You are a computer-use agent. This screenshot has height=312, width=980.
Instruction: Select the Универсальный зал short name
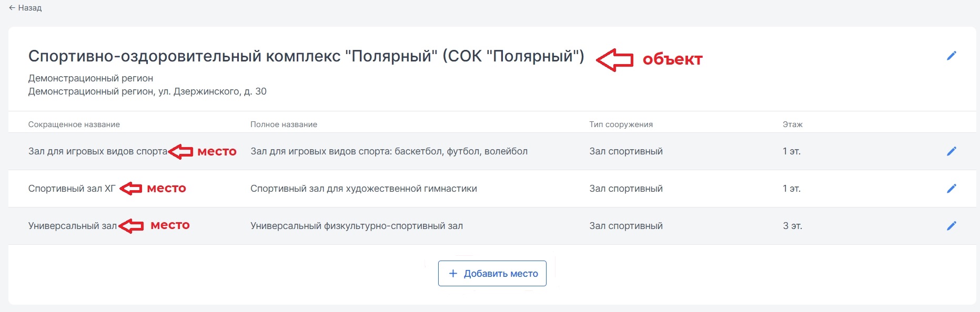(73, 226)
